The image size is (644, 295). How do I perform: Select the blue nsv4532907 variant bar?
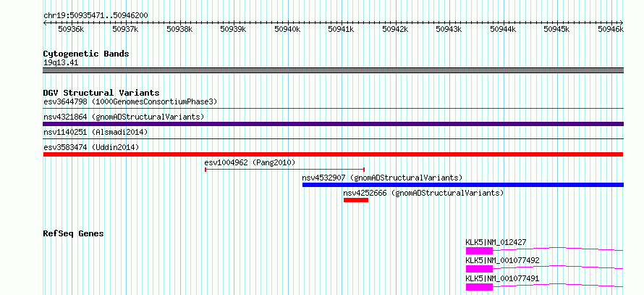(463, 185)
